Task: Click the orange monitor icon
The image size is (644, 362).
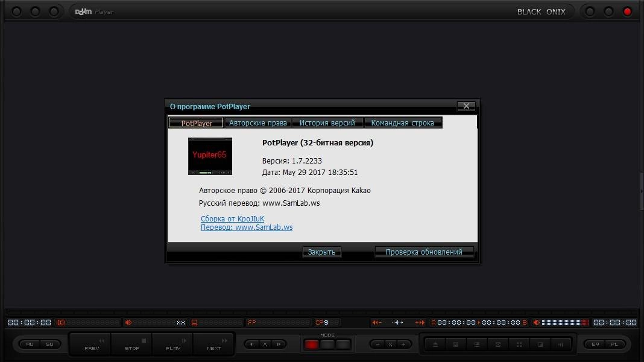Action: point(195,323)
